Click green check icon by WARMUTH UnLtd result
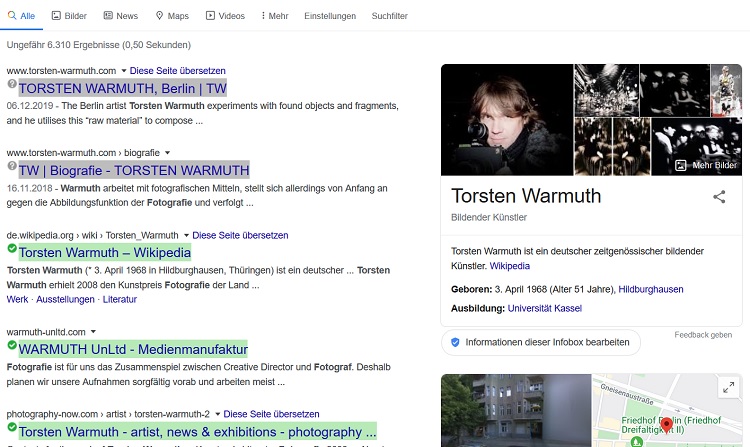This screenshot has width=750, height=447. tap(12, 345)
